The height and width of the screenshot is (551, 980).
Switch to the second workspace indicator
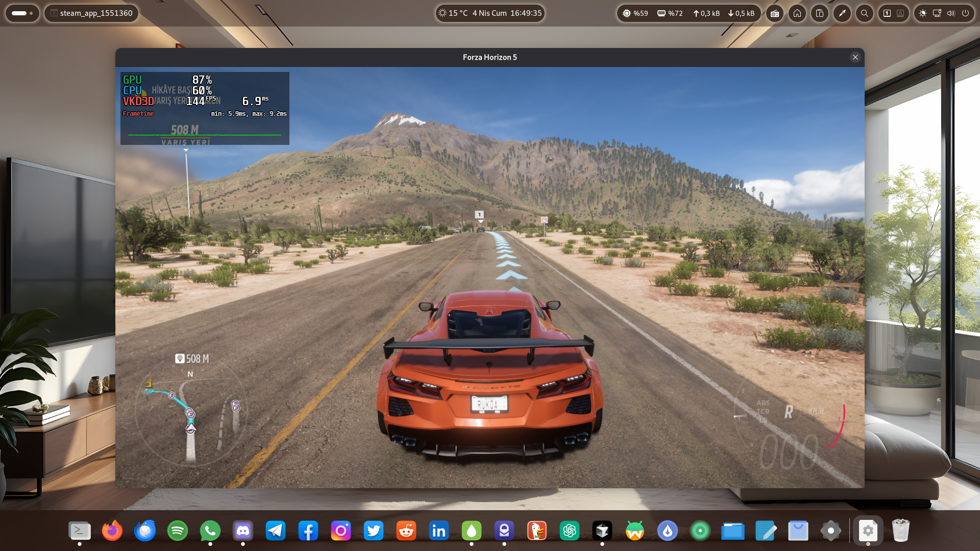[900, 13]
